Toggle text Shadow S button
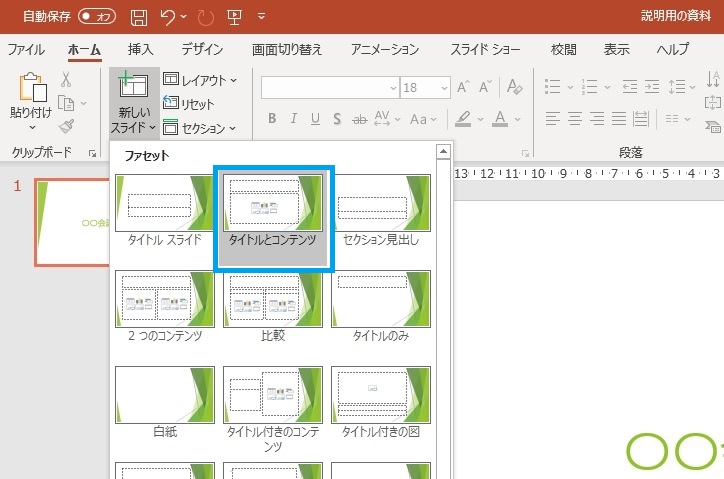 click(x=337, y=119)
